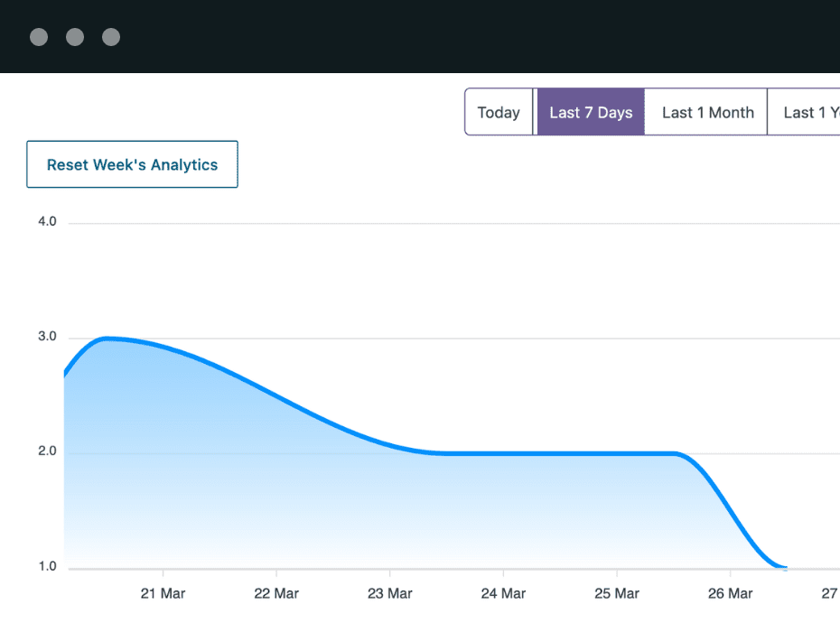The height and width of the screenshot is (632, 840).
Task: Select the 22 Mar date label
Action: pos(276,594)
